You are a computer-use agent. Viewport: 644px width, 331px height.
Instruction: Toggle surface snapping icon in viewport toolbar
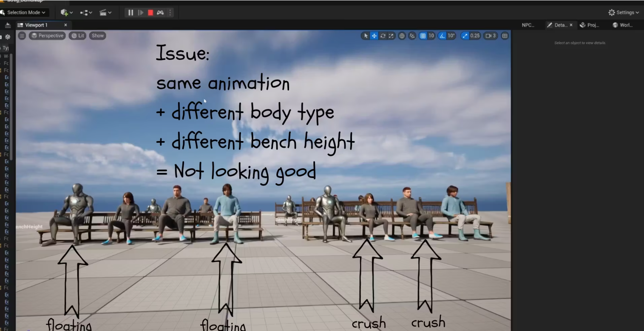(411, 36)
